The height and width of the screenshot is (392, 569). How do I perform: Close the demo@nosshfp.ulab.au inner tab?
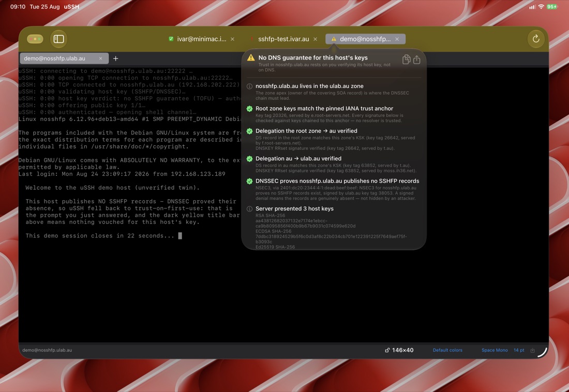(100, 58)
